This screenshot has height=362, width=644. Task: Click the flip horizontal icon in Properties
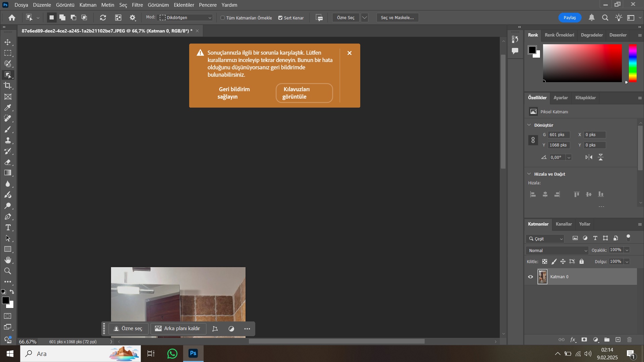point(589,157)
